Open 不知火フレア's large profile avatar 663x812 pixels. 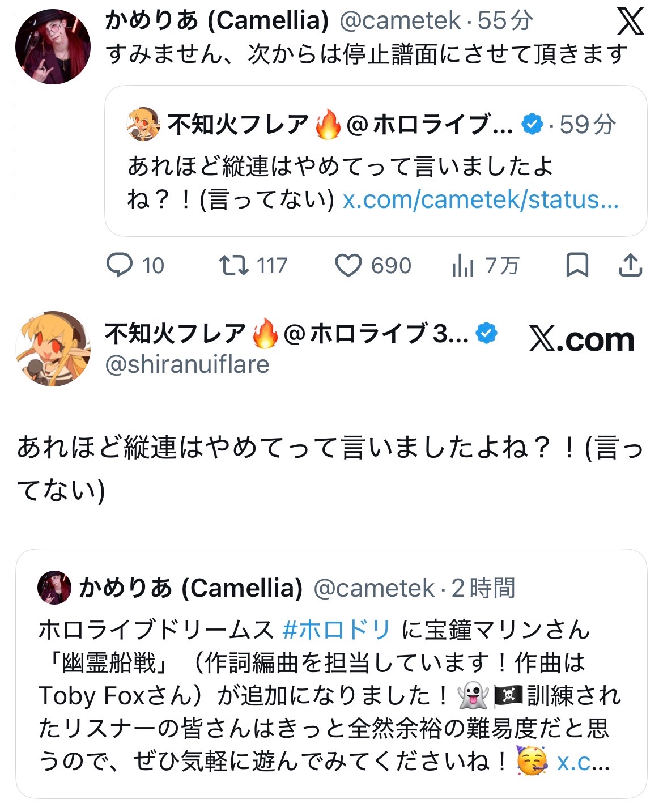53,348
